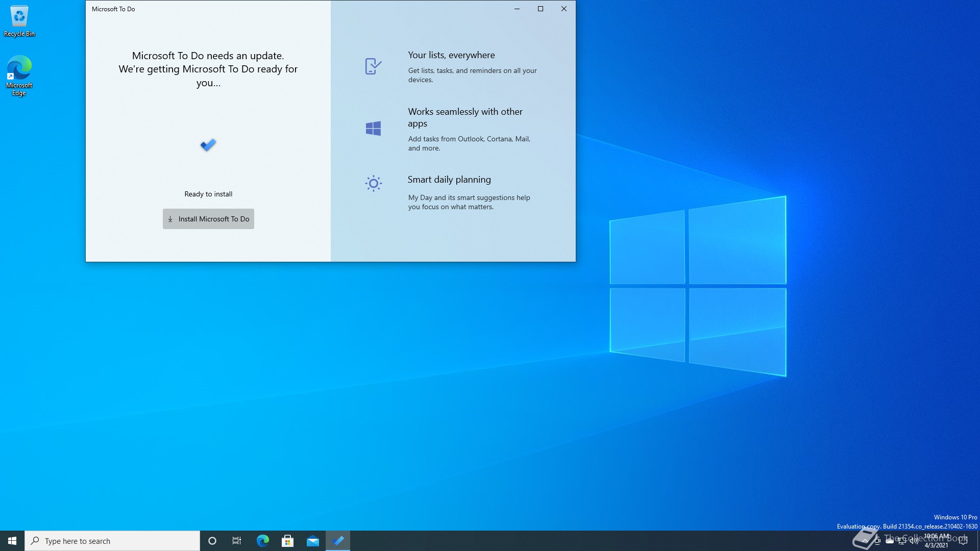Viewport: 980px width, 551px height.
Task: Open Task View on the taskbar
Action: point(237,541)
